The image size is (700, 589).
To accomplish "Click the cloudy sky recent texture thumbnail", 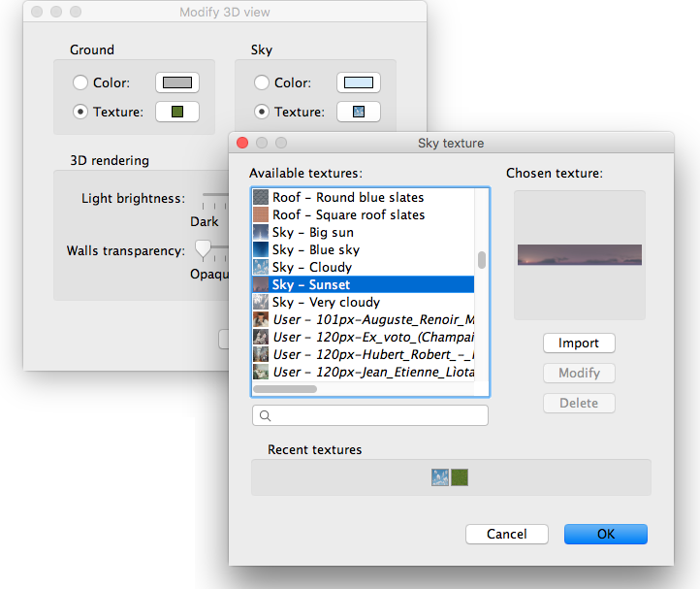I will (x=441, y=477).
